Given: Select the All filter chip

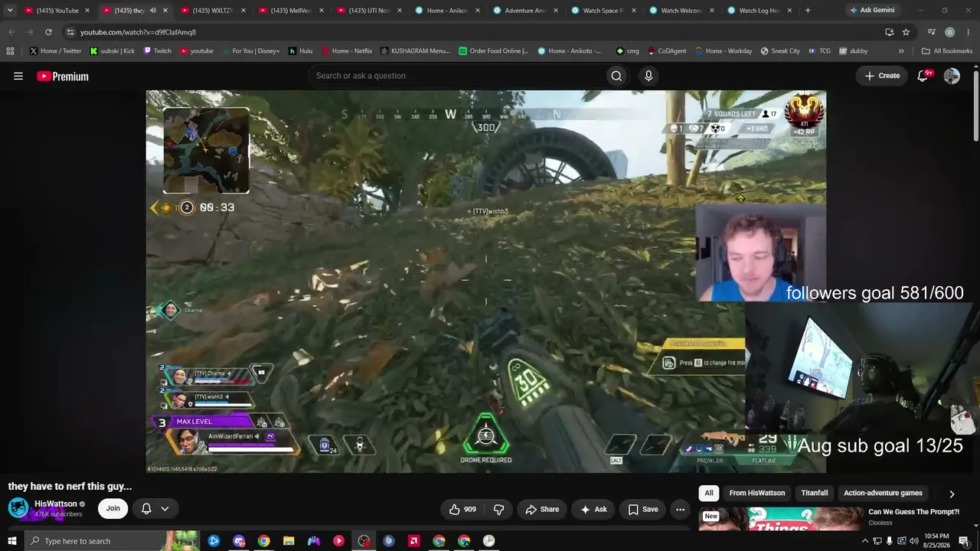Looking at the screenshot, I should click(709, 494).
